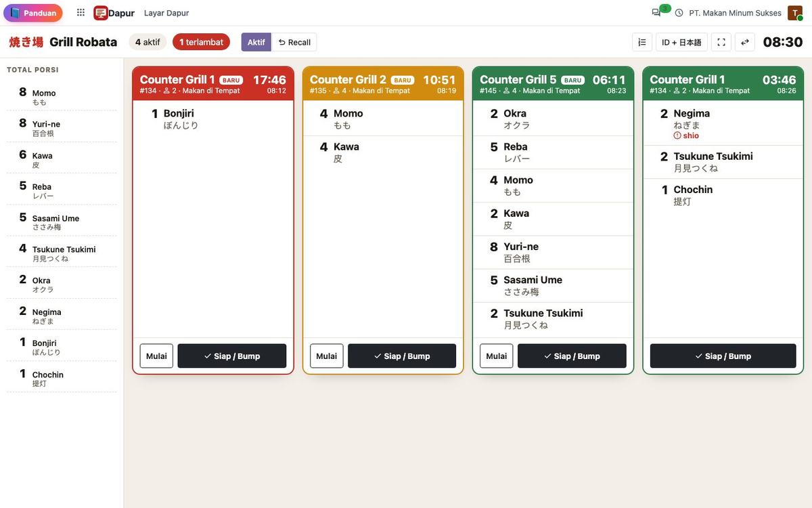Viewport: 812px width, 508px height.
Task: Select Yuri-ne item on Counter Grill 5
Action: [x=554, y=252]
